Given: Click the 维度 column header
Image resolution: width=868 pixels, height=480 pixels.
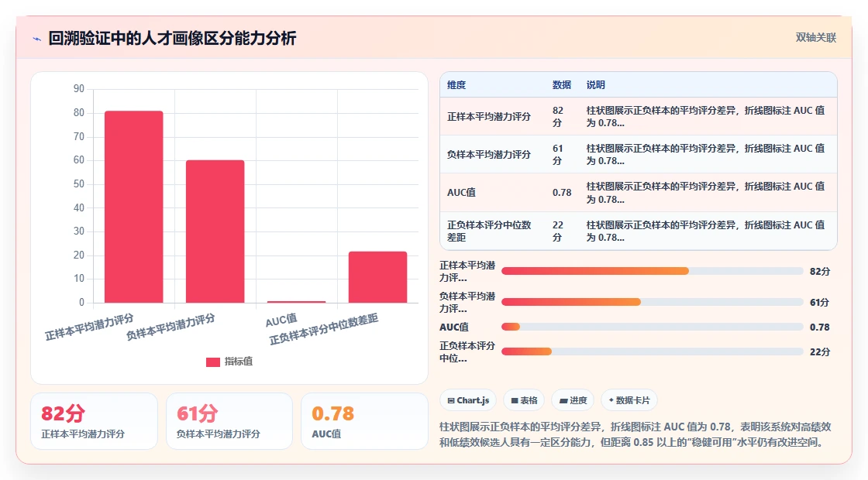Looking at the screenshot, I should [456, 84].
